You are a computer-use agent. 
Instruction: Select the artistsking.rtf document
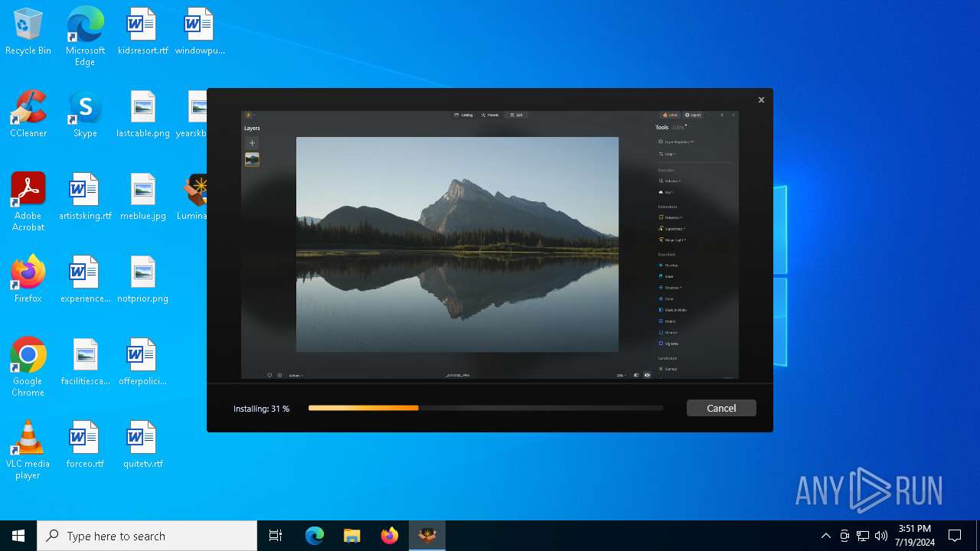85,197
